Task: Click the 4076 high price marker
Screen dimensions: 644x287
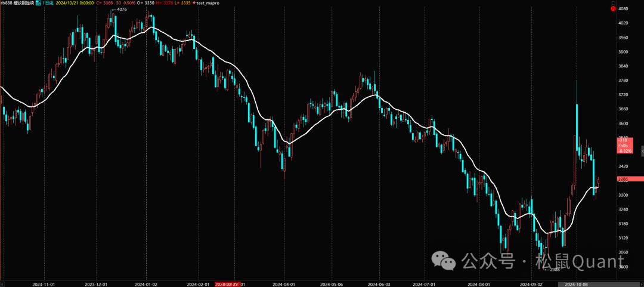Action: pyautogui.click(x=121, y=10)
